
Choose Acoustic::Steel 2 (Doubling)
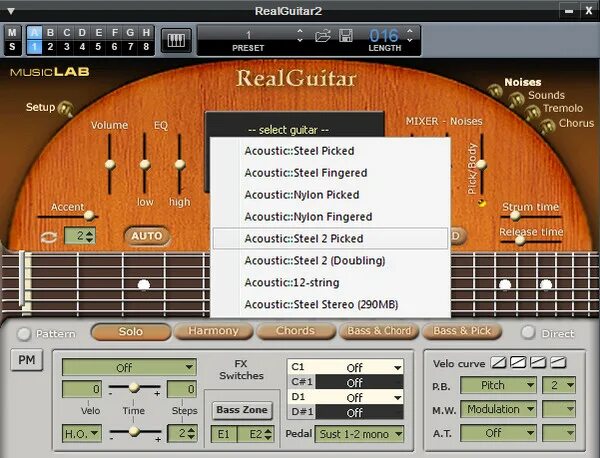(330, 261)
